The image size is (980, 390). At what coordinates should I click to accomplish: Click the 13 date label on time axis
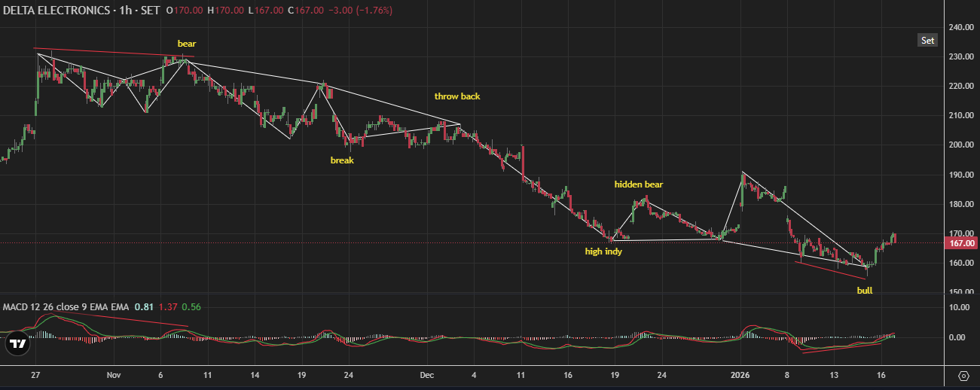(834, 374)
